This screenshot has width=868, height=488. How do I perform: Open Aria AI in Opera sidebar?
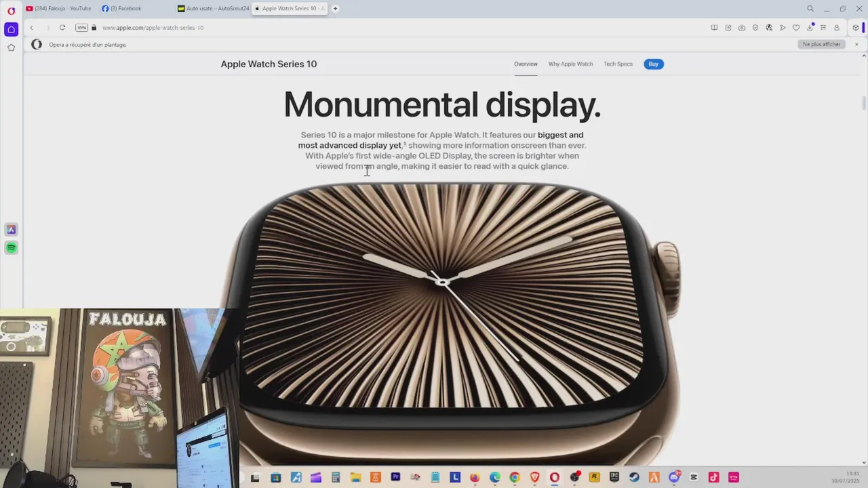point(11,230)
